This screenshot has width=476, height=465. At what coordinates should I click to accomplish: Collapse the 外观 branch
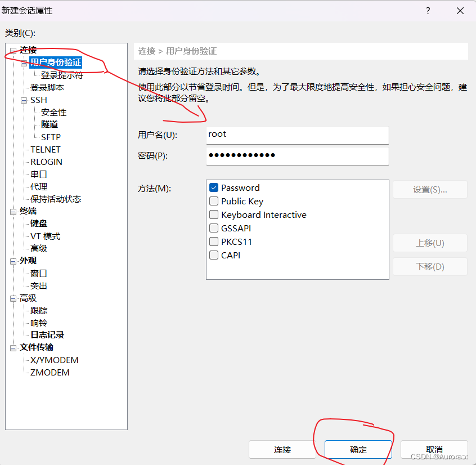coord(13,261)
